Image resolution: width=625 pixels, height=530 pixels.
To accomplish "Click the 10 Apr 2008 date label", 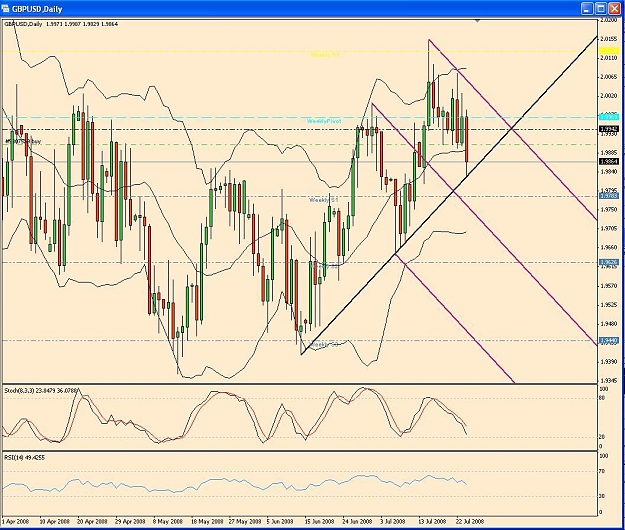I will [x=55, y=521].
